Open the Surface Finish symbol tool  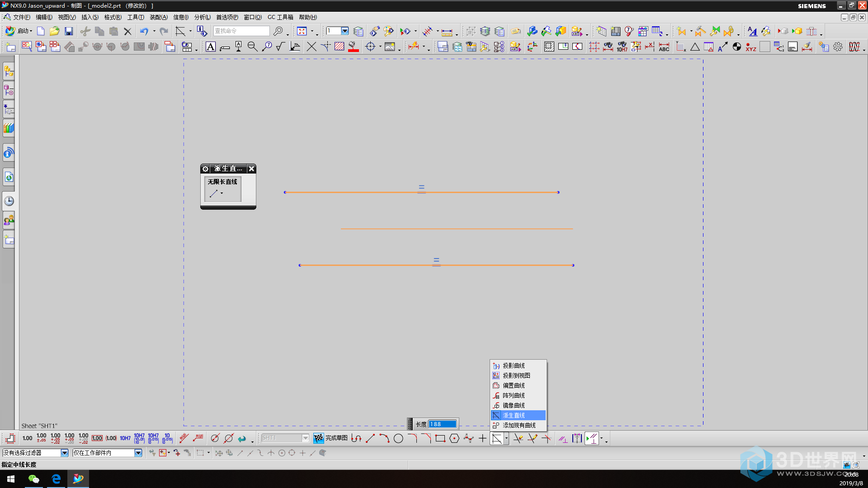click(x=281, y=47)
